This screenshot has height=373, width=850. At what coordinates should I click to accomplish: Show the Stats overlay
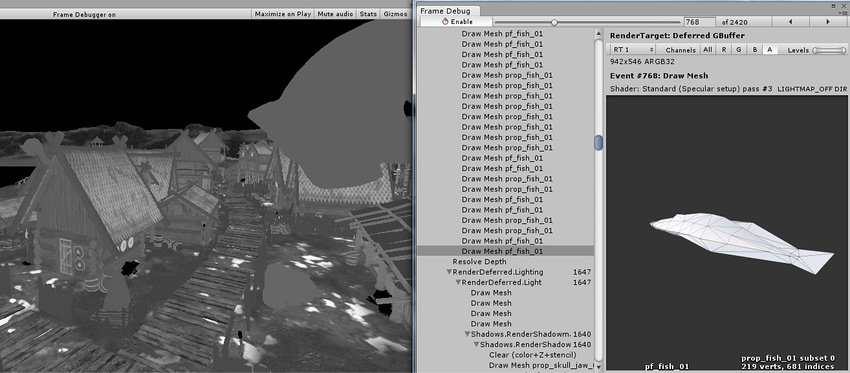(368, 14)
